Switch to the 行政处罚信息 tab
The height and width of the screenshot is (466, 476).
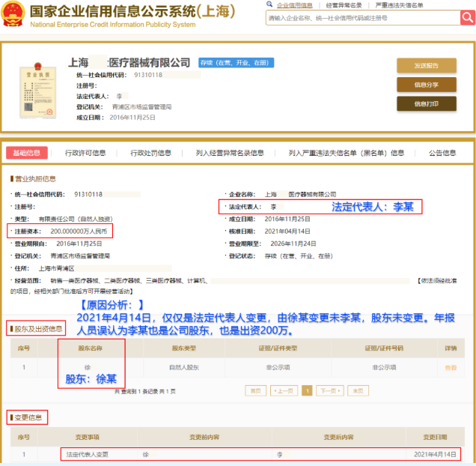(150, 153)
